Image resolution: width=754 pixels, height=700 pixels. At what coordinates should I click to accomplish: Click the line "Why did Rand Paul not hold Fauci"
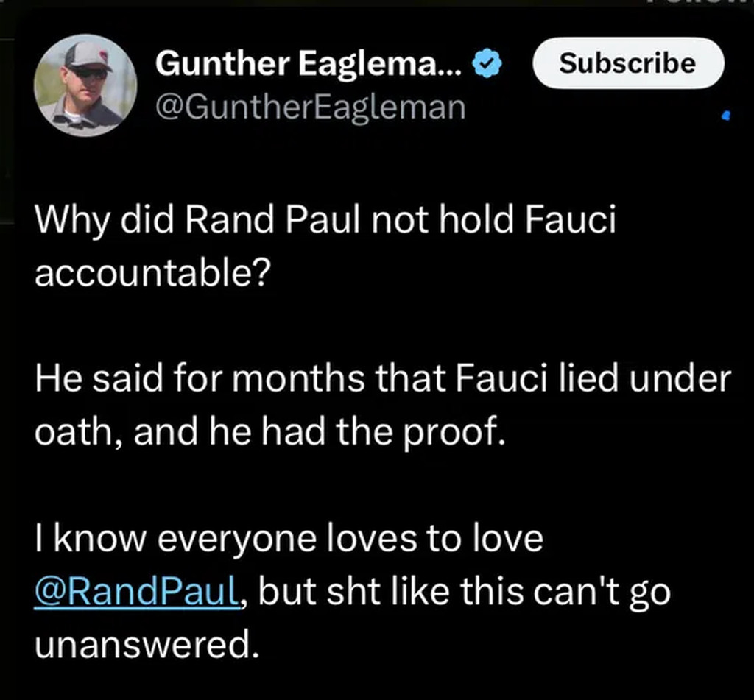click(325, 221)
